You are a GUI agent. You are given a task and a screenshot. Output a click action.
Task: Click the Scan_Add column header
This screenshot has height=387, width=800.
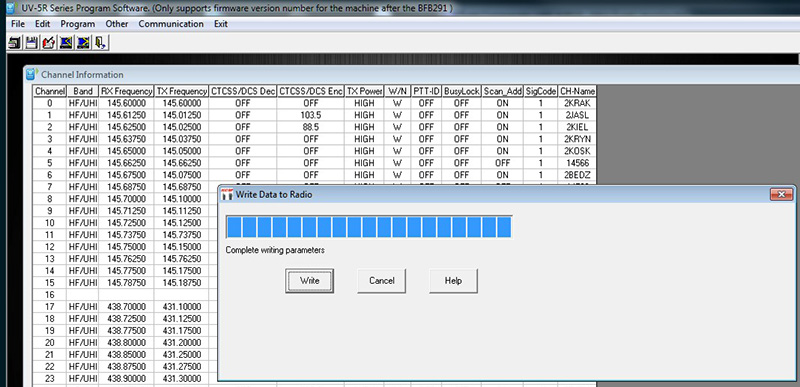click(503, 91)
